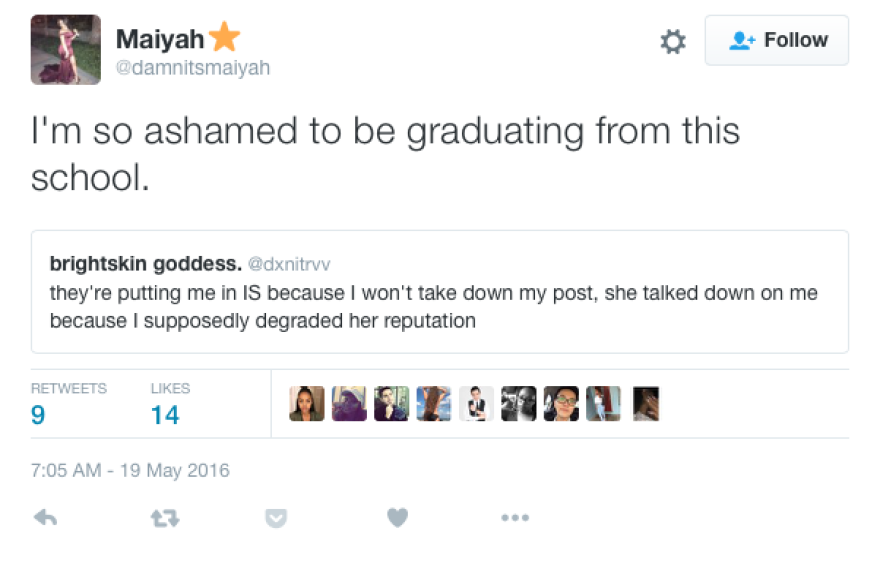The width and height of the screenshot is (880, 566).
Task: Open the gear settings dropdown
Action: [673, 42]
